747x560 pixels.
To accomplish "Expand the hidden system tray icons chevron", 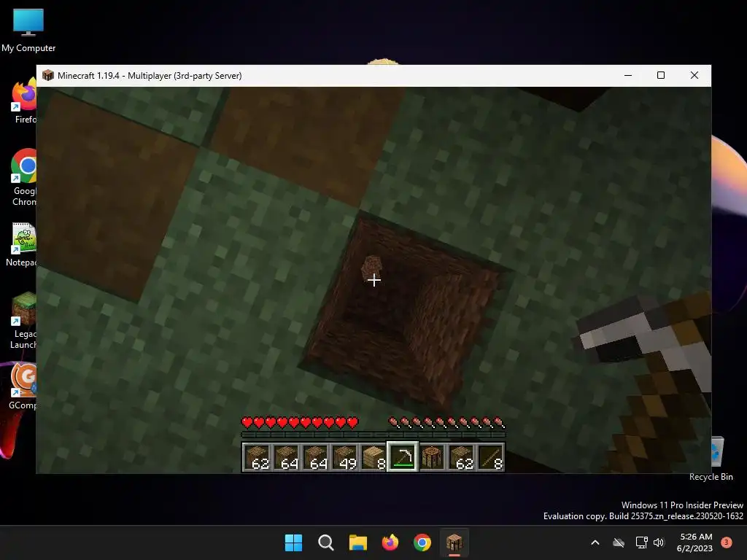I will pyautogui.click(x=595, y=542).
